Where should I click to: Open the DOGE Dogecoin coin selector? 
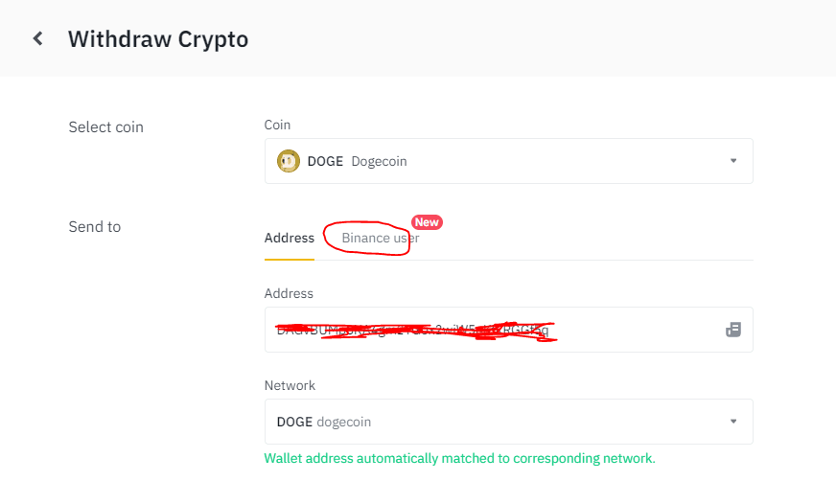tap(509, 161)
